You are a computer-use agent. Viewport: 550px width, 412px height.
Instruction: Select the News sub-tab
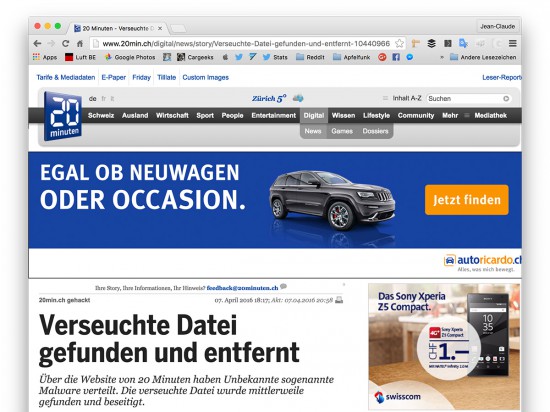[x=313, y=131]
